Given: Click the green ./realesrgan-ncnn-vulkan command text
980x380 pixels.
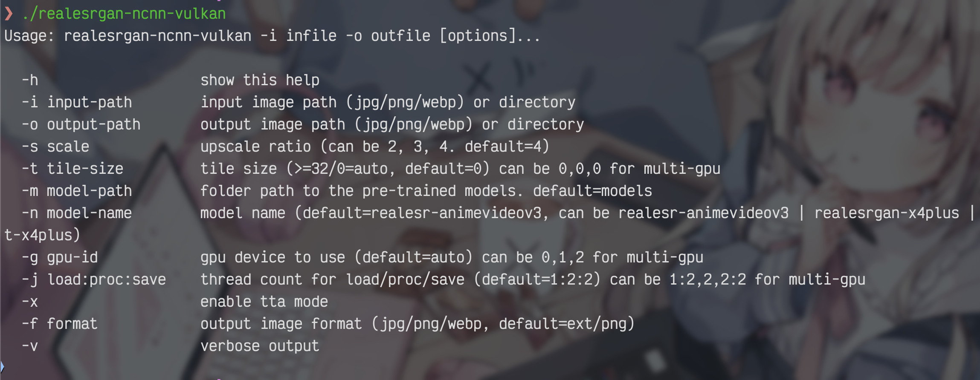Looking at the screenshot, I should tap(124, 14).
